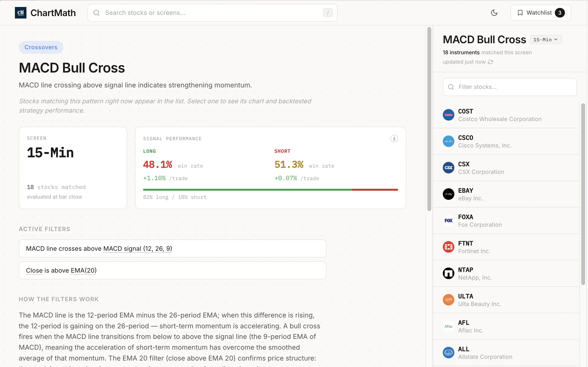Image resolution: width=588 pixels, height=367 pixels.
Task: Click the +0.07% per trade value
Action: point(286,178)
